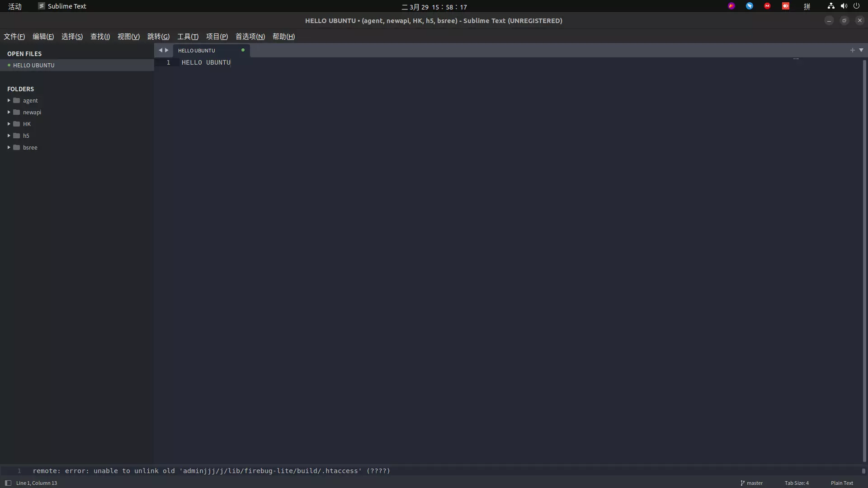Click the remote error output line
Viewport: 868px width, 488px height.
coord(211,471)
